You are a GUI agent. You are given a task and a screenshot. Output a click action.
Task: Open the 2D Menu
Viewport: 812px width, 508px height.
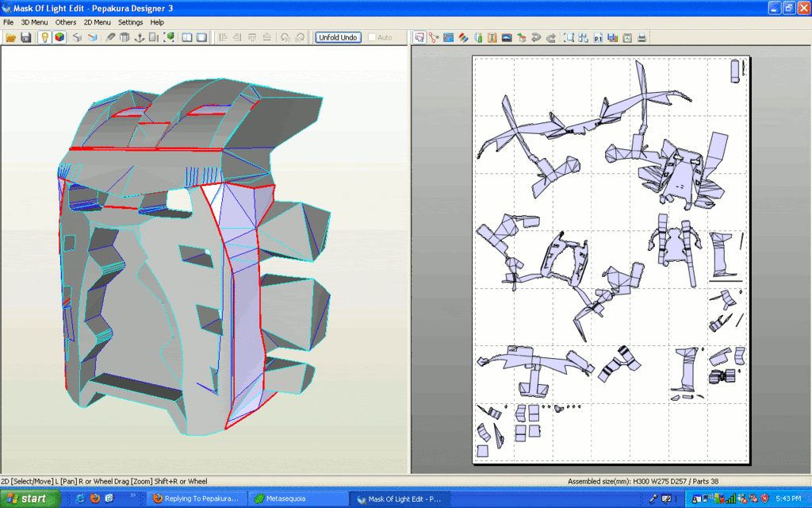(x=98, y=22)
